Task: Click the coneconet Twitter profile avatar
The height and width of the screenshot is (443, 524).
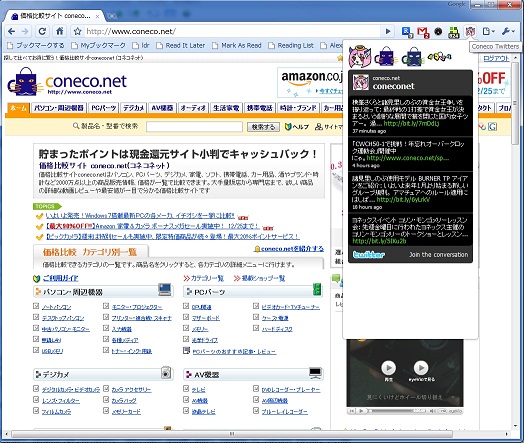Action: point(361,83)
